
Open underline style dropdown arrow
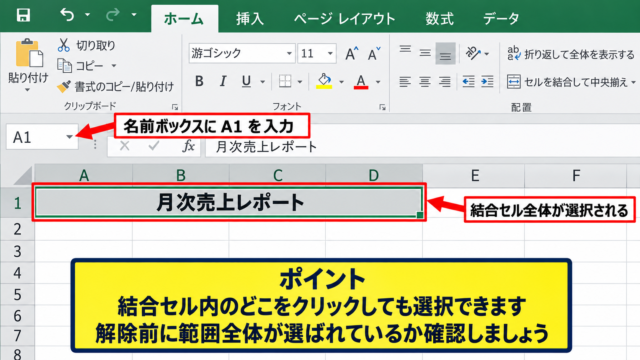tap(262, 82)
